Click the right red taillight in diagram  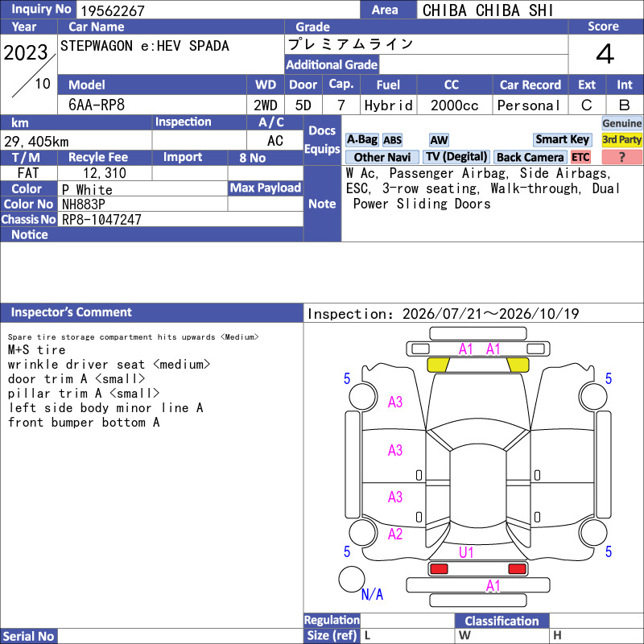pyautogui.click(x=517, y=569)
